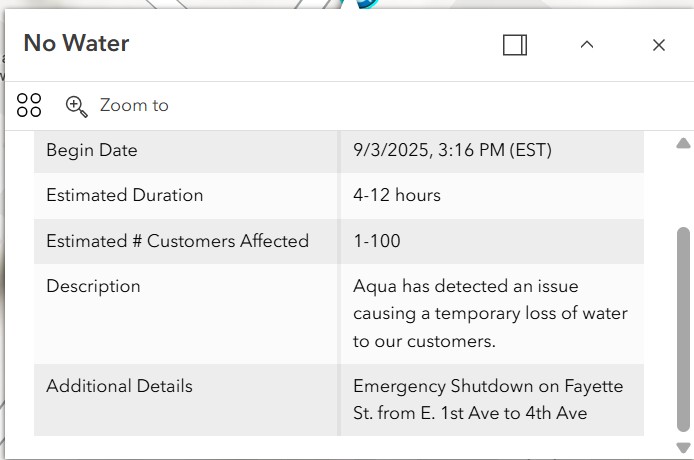This screenshot has width=694, height=460.
Task: Collapse the popup with the chevron
Action: point(587,45)
